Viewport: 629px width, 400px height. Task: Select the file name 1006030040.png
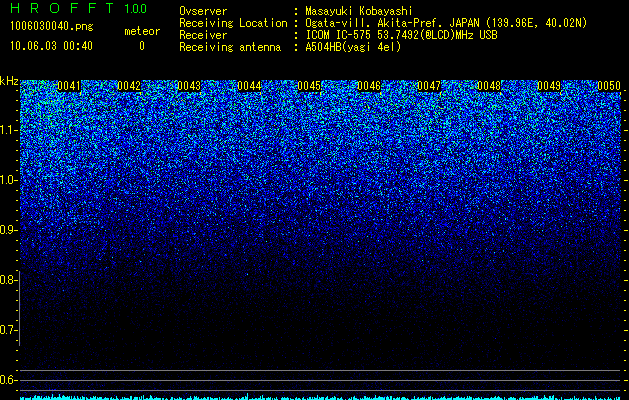52,26
